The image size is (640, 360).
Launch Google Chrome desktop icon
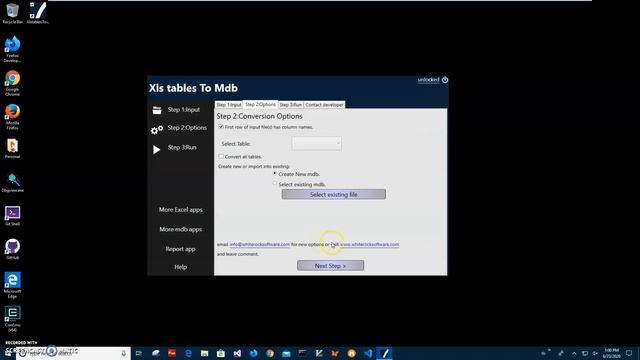12,83
